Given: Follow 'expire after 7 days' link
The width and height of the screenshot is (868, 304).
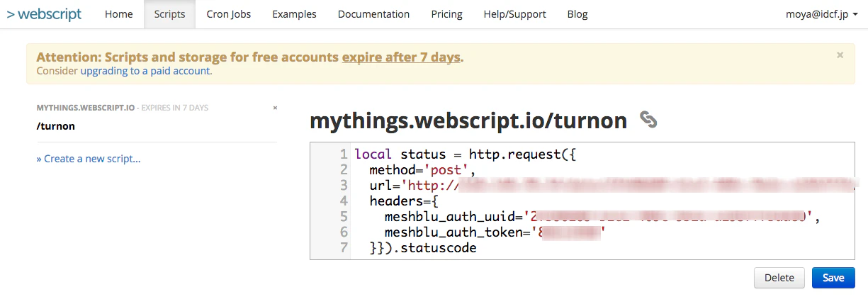Looking at the screenshot, I should pos(401,57).
